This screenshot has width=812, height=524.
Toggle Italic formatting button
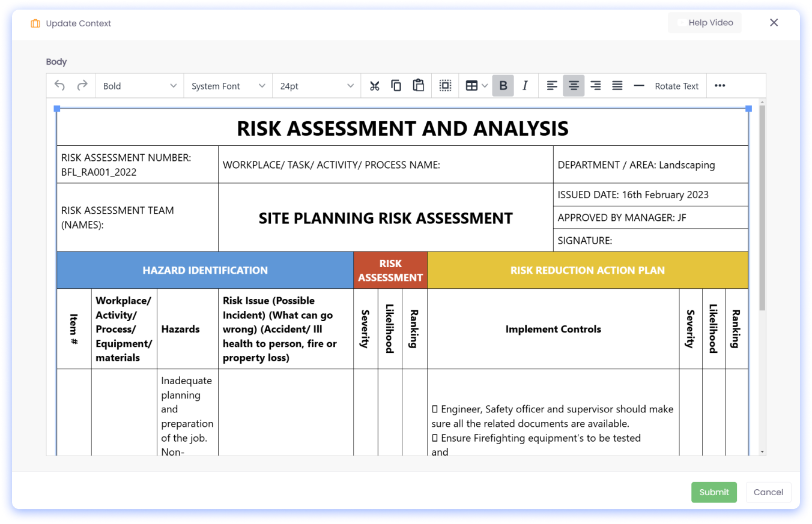(525, 86)
